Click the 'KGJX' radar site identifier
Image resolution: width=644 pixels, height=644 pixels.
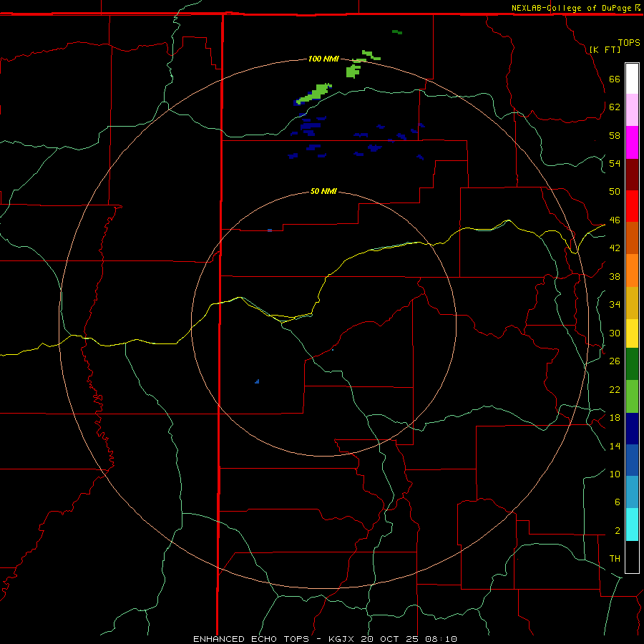[x=342, y=639]
